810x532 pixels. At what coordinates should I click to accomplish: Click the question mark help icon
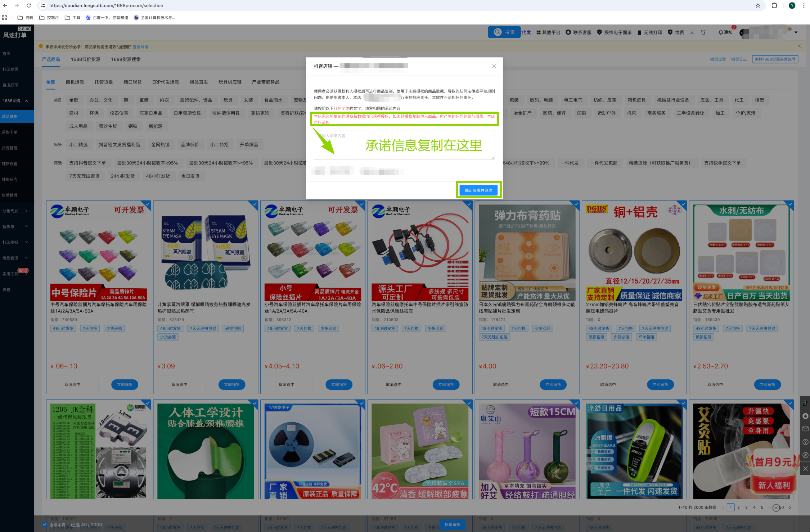click(805, 442)
